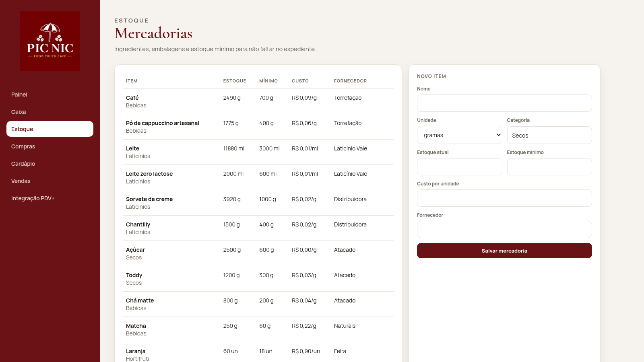Open the Painel menu item
644x362 pixels.
(50, 95)
